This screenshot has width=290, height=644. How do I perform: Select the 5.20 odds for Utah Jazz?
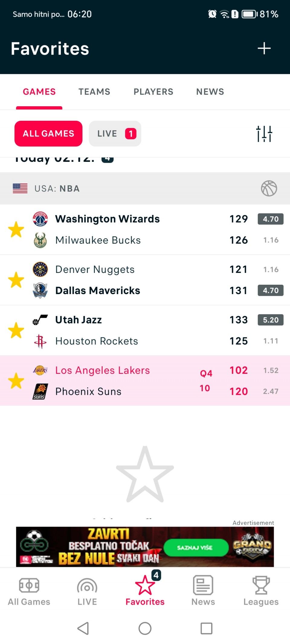[x=270, y=320]
